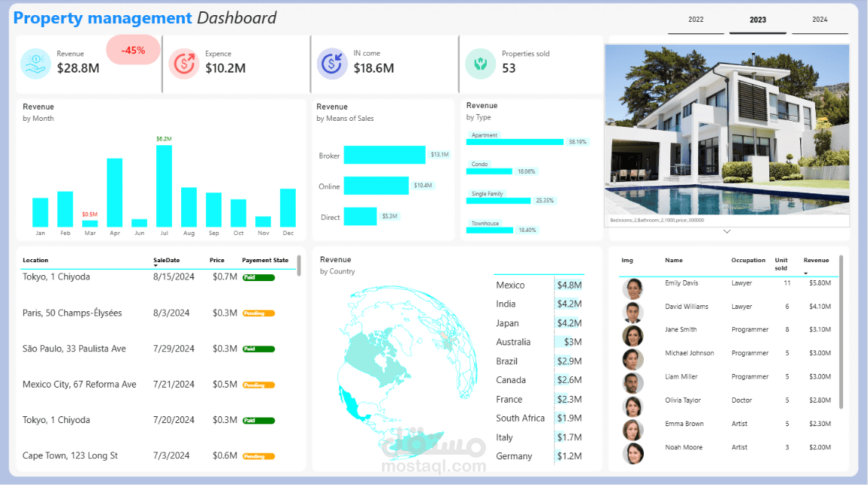Click Paid status for Tokyo 8/15/2024 row
Viewport: 868px width, 485px height.
pyautogui.click(x=259, y=278)
